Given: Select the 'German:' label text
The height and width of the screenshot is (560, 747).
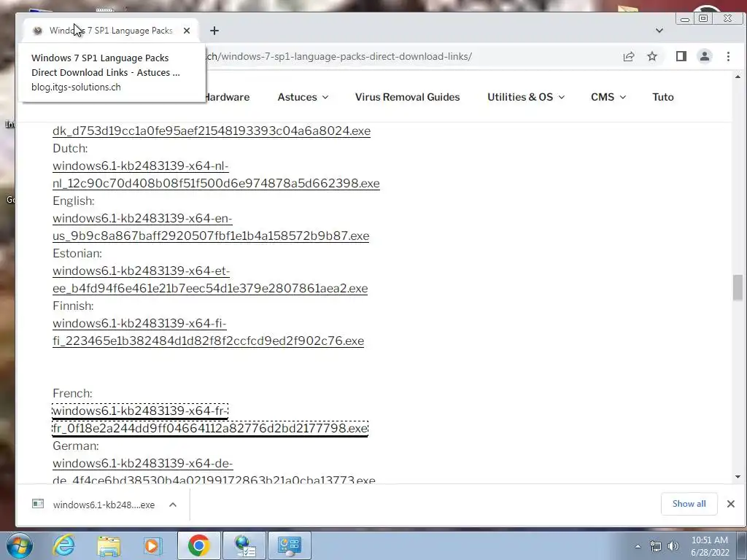Looking at the screenshot, I should (x=76, y=446).
